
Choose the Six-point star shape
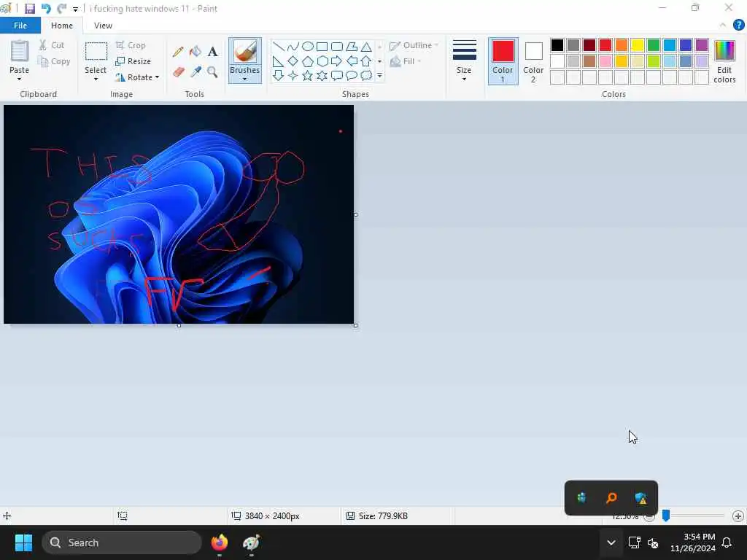322,75
